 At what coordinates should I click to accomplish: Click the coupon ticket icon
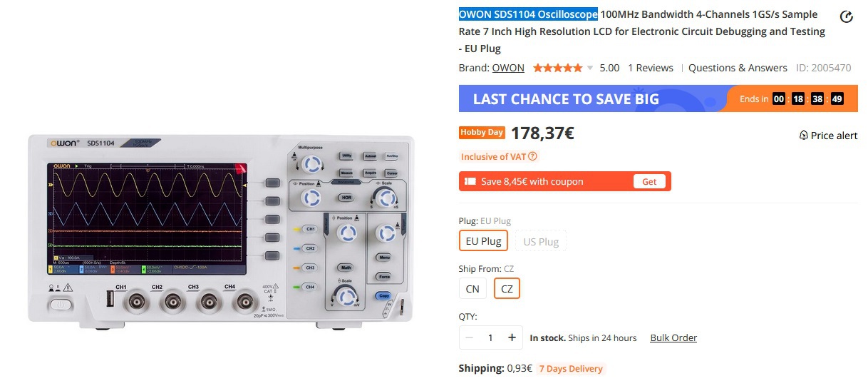point(470,182)
